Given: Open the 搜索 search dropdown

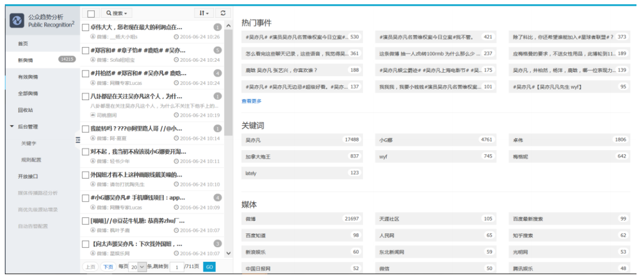Looking at the screenshot, I should coord(117,13).
